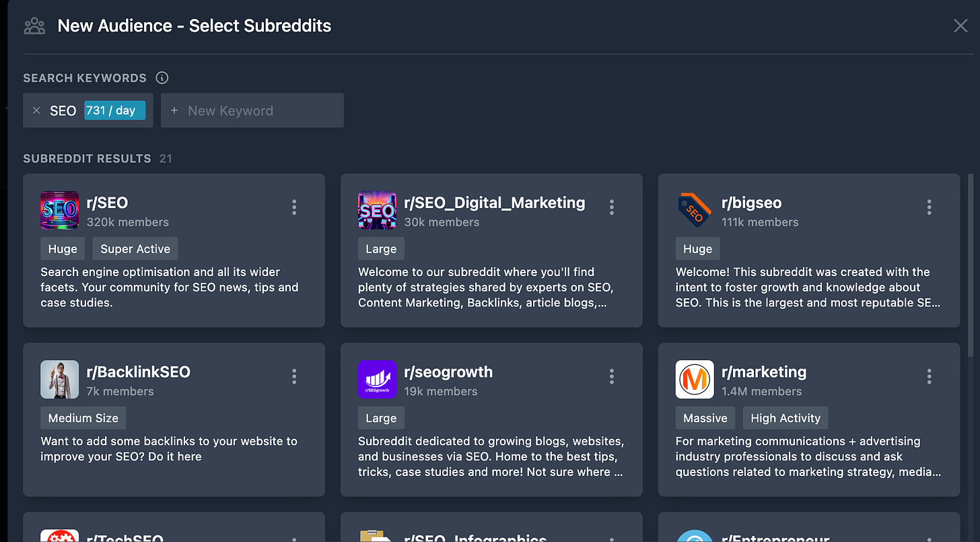Select the r/SEO_Digital_Marketing title
The height and width of the screenshot is (542, 980).
tap(495, 203)
